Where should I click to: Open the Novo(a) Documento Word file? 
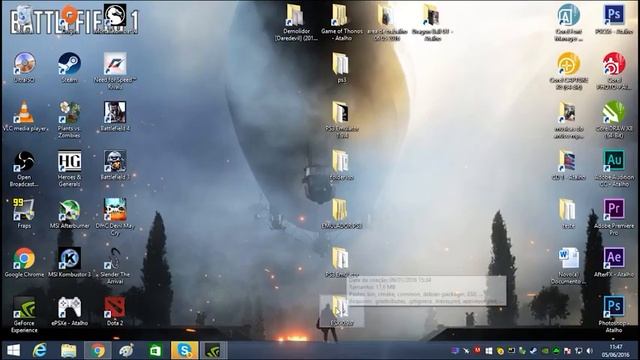tap(569, 266)
